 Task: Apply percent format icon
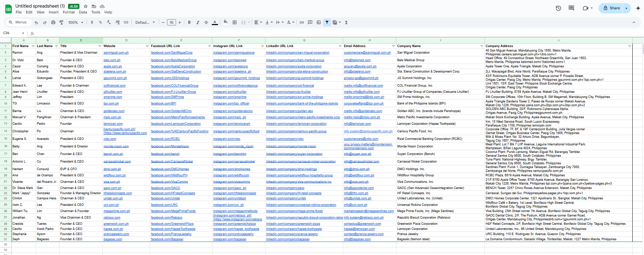(100, 22)
